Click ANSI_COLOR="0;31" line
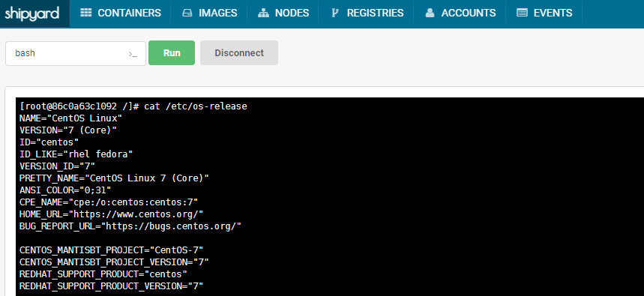Image resolution: width=644 pixels, height=296 pixels. 65,190
